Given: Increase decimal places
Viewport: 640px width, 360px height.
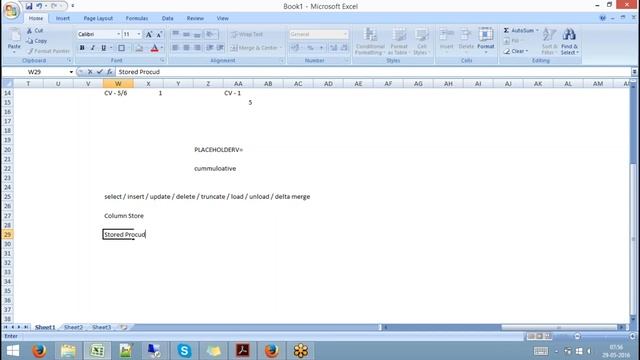Looking at the screenshot, I should pos(333,48).
